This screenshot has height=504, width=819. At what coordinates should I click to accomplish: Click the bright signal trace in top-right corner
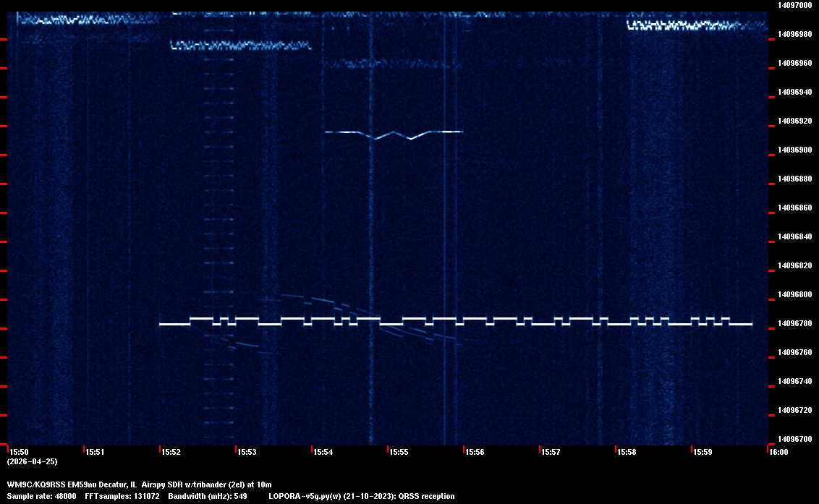(x=695, y=25)
